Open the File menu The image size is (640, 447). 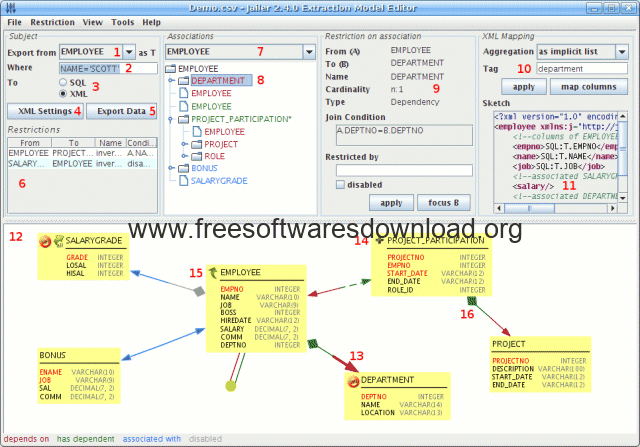tap(14, 22)
